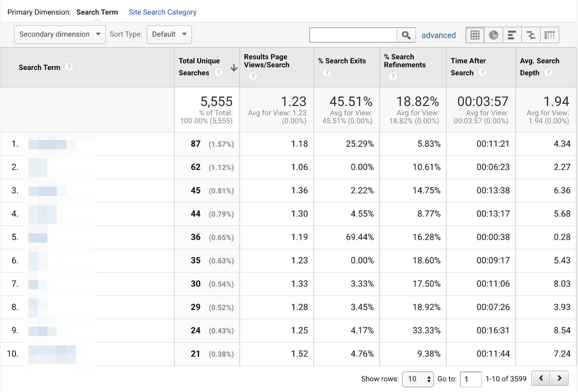Screen dimensions: 578x392
Task: Open the Search Term column help tooltip
Action: (69, 67)
